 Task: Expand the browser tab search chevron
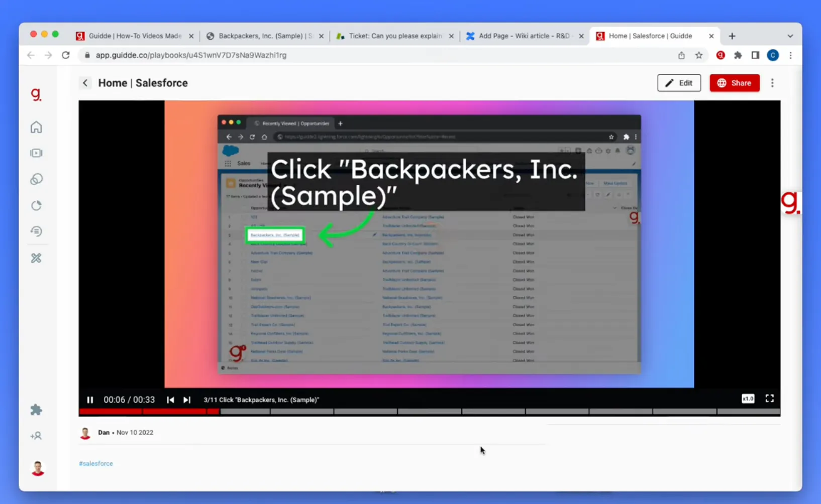pos(790,36)
